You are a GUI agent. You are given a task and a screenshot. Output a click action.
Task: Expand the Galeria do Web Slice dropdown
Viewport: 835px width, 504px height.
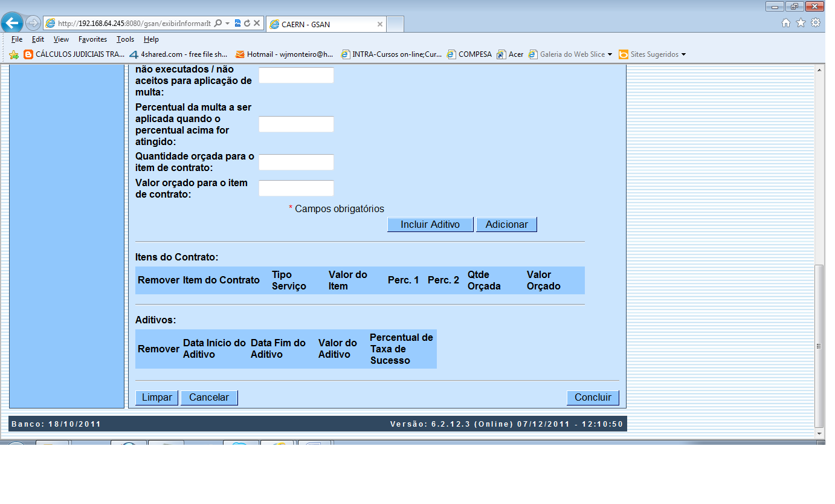click(610, 54)
